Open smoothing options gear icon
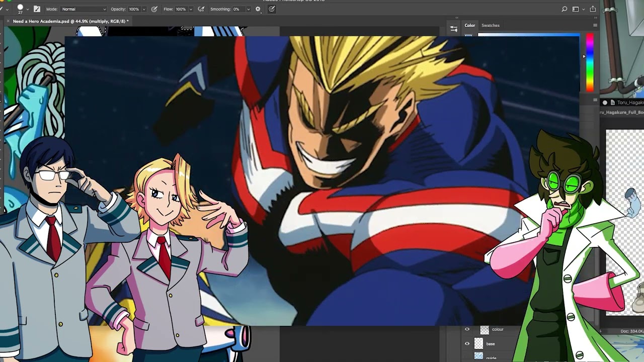The height and width of the screenshot is (362, 644). (258, 9)
